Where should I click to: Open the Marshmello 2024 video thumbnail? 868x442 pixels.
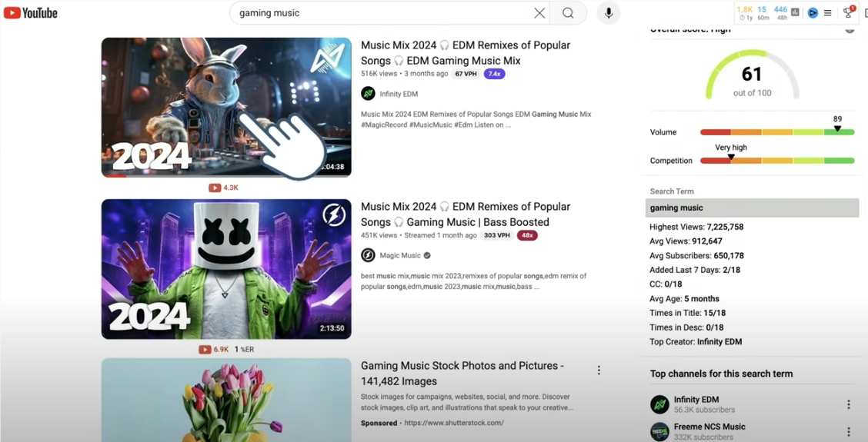click(x=226, y=269)
